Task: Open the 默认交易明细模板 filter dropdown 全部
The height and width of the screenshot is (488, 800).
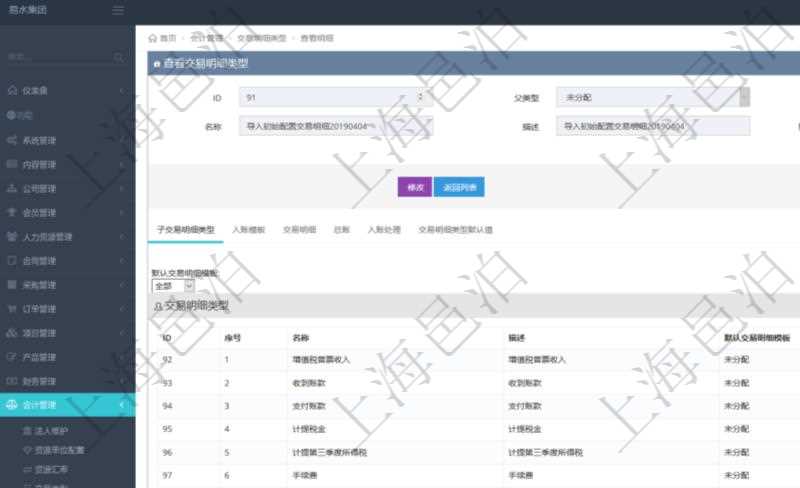Action: [173, 286]
